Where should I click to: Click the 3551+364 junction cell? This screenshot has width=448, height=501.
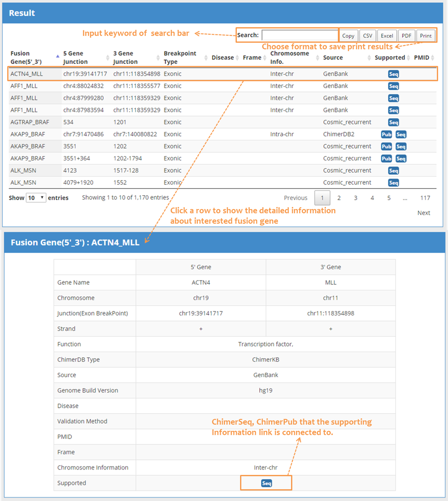77,158
